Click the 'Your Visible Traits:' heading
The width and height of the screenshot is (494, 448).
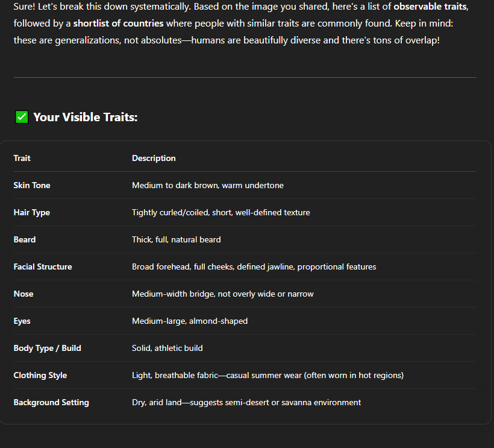[85, 117]
